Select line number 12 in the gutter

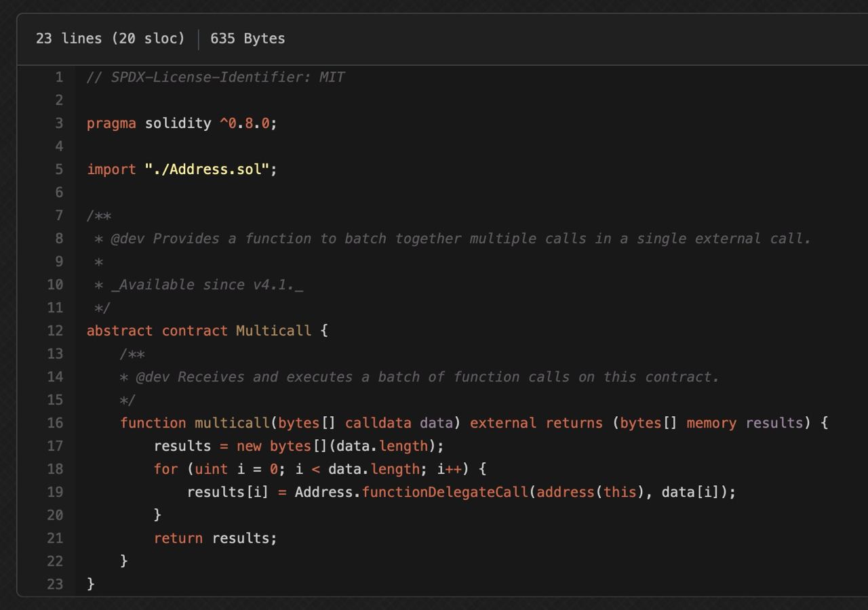pyautogui.click(x=55, y=331)
